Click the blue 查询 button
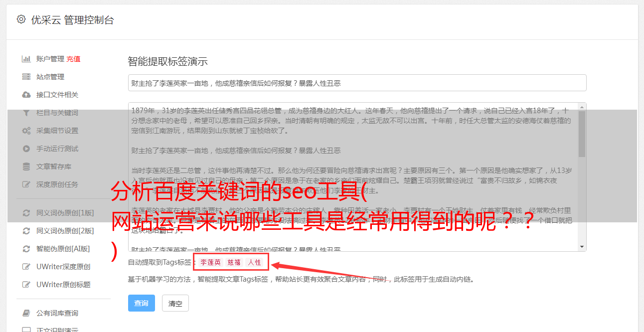Screen dimensions: 644x332 [x=142, y=303]
